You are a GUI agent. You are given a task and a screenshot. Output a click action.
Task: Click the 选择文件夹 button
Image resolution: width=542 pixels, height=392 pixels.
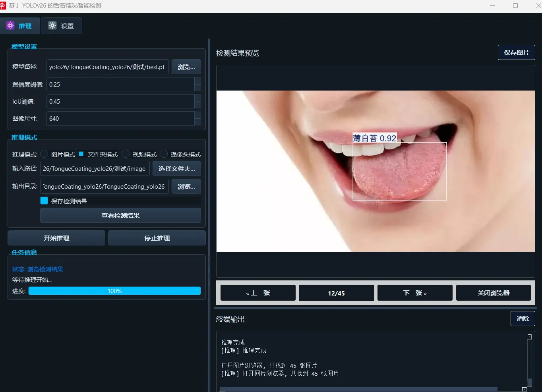point(177,168)
